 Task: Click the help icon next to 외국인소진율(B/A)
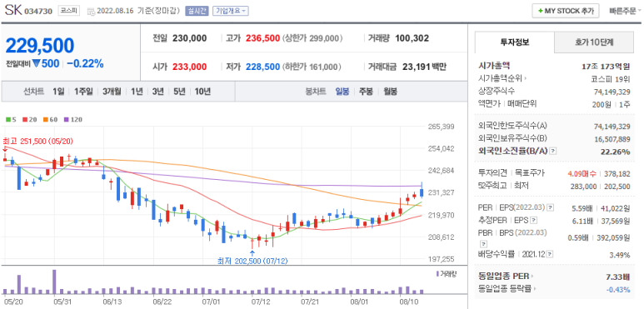553,151
